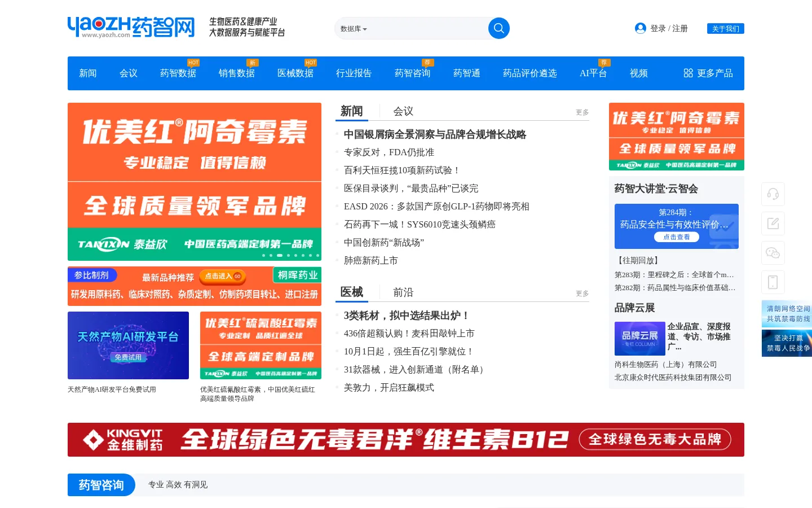Click the search input field

tap(427, 28)
